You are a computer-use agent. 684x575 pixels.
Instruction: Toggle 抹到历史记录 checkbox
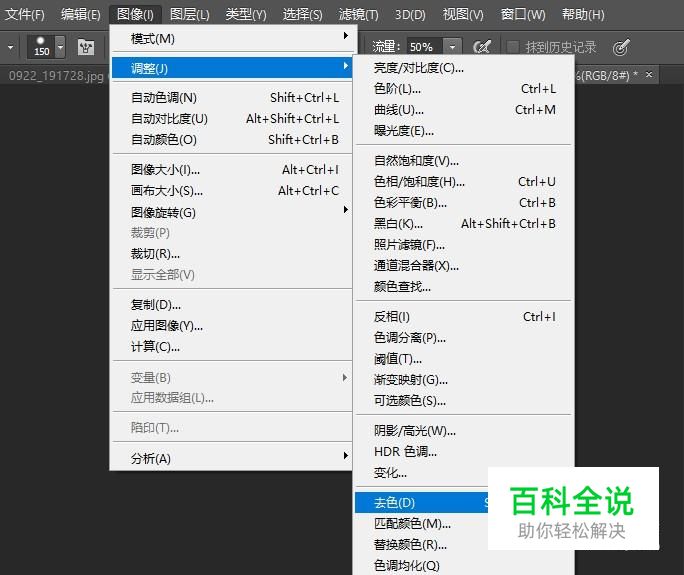coord(513,47)
